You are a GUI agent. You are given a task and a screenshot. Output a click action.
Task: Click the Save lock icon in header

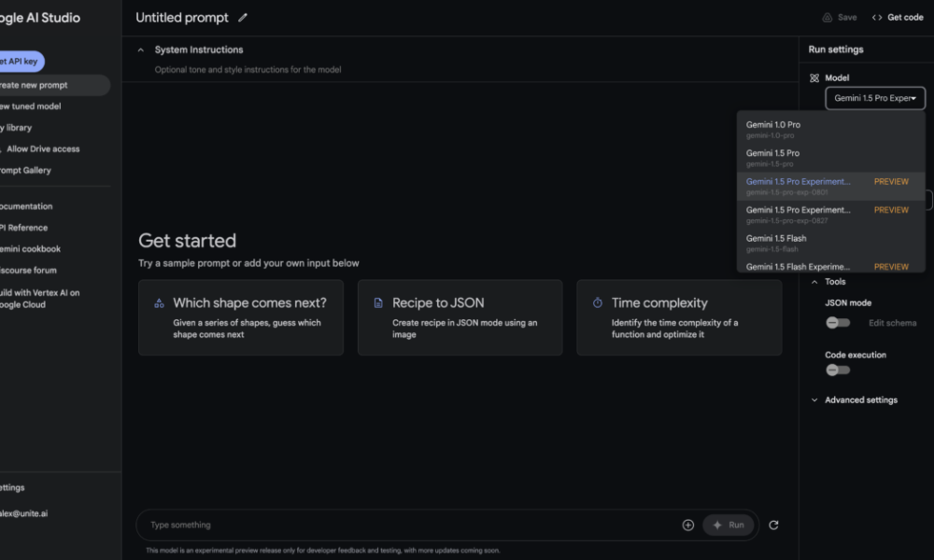coord(827,18)
